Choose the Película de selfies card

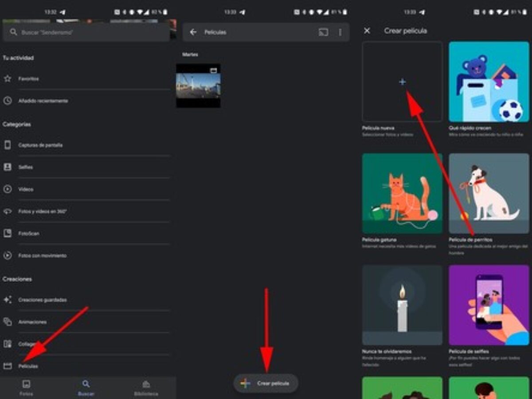coord(489,305)
